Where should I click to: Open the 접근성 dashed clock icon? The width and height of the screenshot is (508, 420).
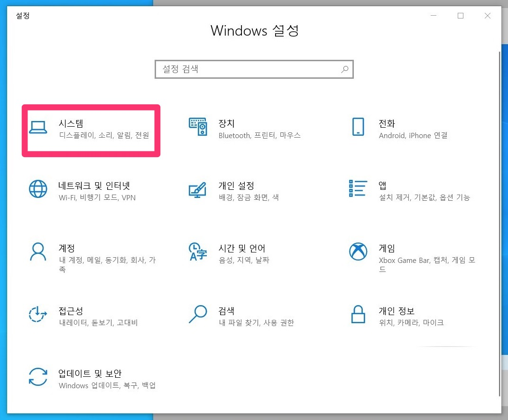[38, 314]
